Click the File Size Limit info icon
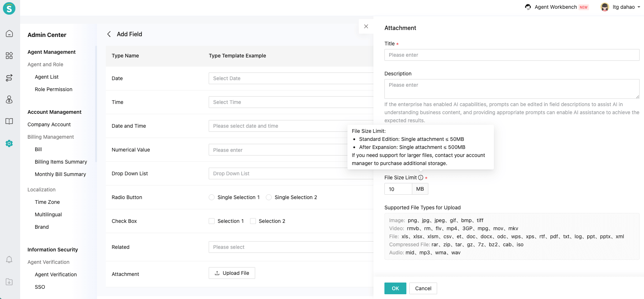The width and height of the screenshot is (644, 299). click(x=421, y=177)
